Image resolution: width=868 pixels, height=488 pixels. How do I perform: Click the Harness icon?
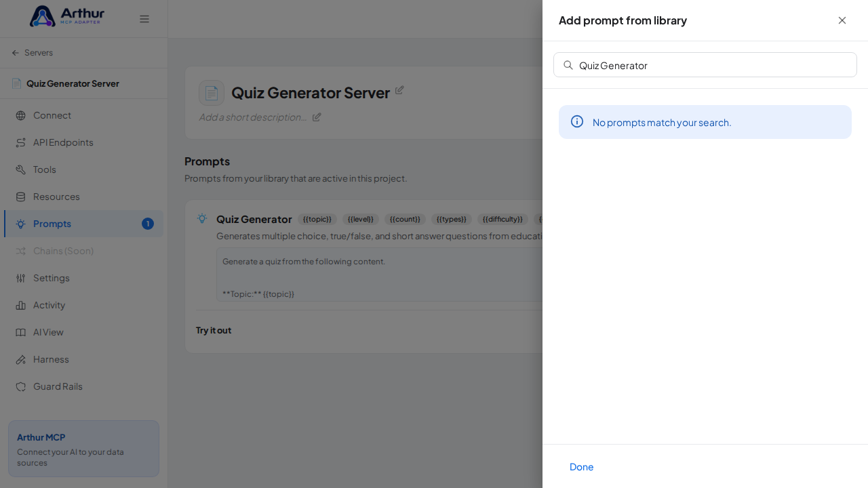pyautogui.click(x=21, y=359)
